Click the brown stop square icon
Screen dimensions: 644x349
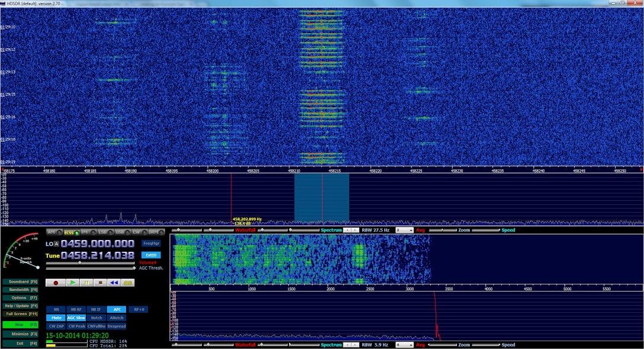coord(100,283)
